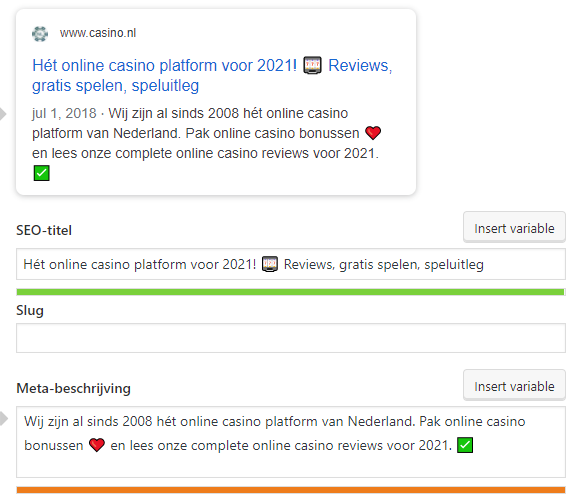Click the green SEO title length bar
583x502 pixels.
click(x=291, y=292)
